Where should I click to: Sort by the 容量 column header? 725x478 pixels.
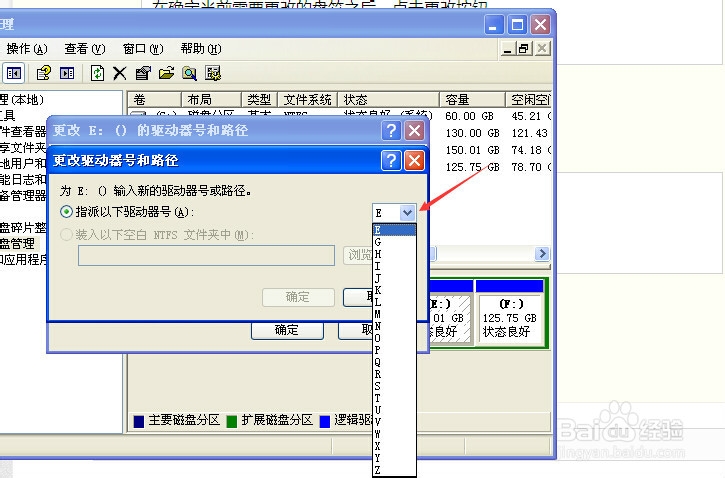click(x=472, y=99)
